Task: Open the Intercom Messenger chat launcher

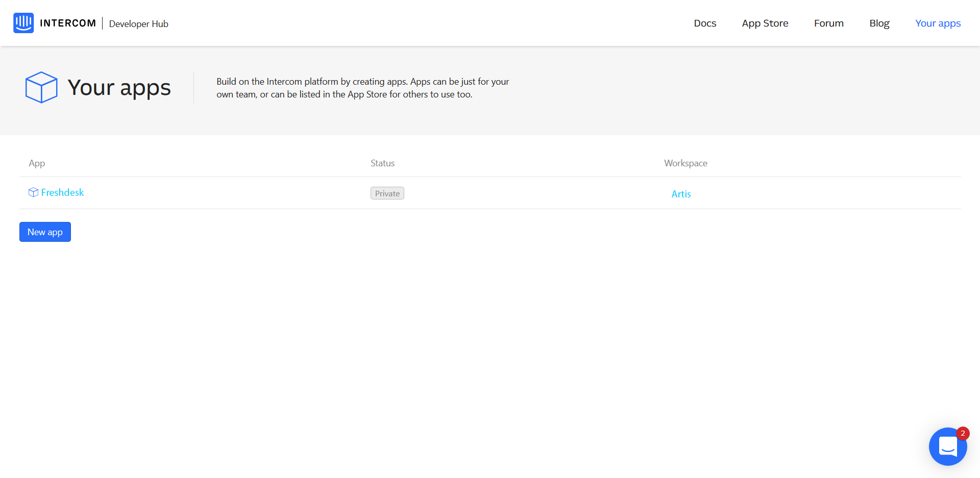Action: (x=948, y=446)
